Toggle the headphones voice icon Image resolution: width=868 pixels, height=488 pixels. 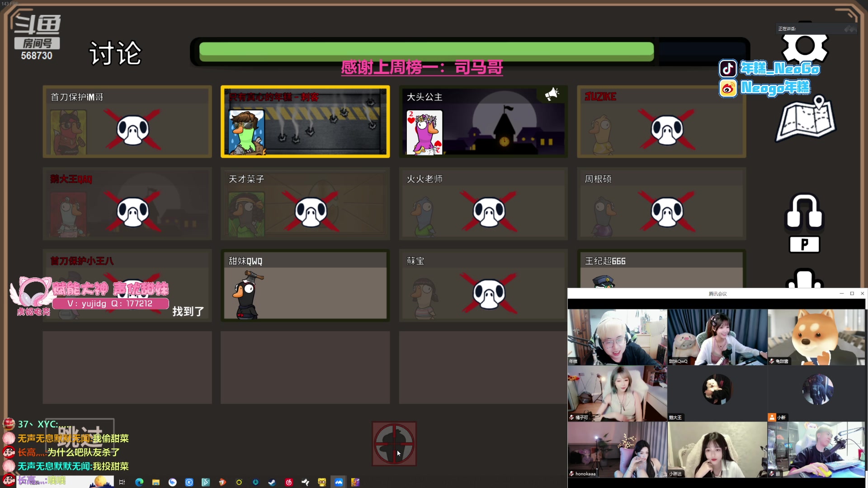coord(804,211)
